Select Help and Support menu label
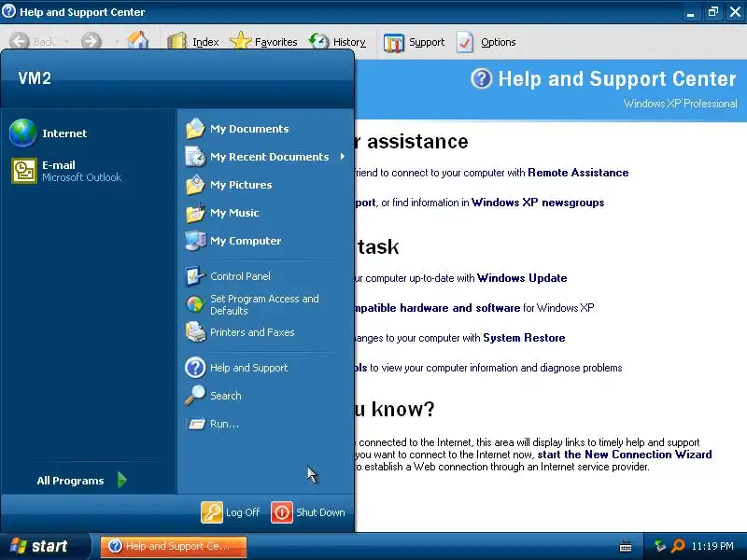This screenshot has width=747, height=560. point(248,368)
